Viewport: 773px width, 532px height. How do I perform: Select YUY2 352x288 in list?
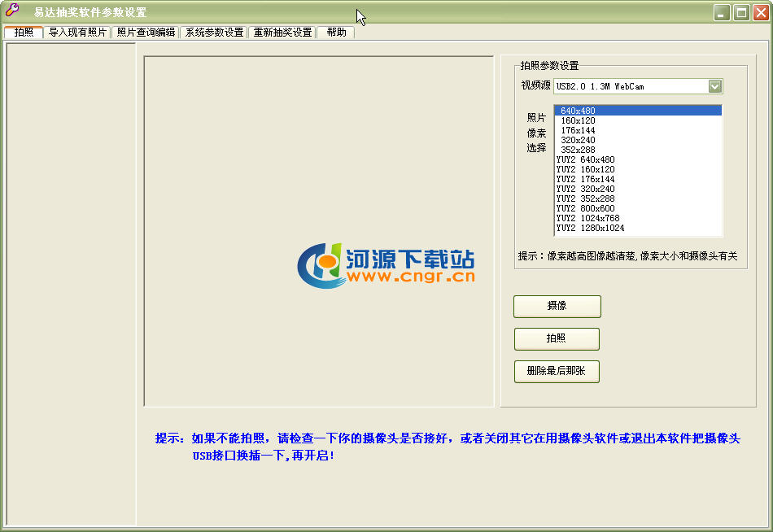638,198
